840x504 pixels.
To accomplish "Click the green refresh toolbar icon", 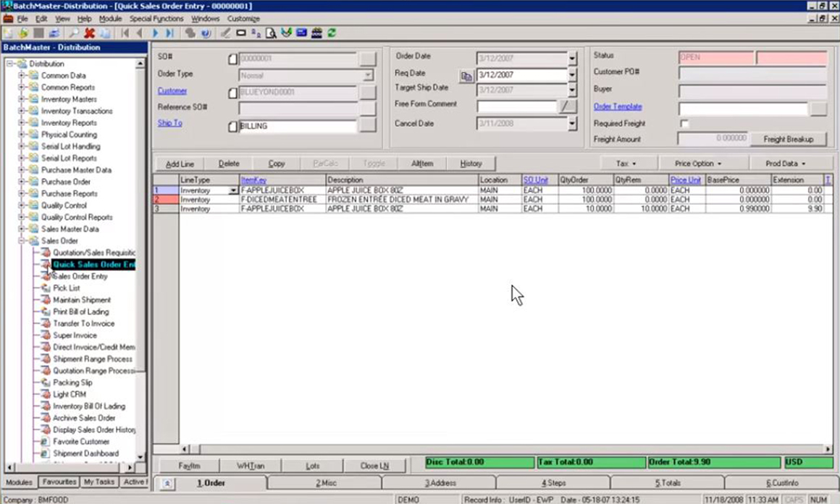I will 332,33.
